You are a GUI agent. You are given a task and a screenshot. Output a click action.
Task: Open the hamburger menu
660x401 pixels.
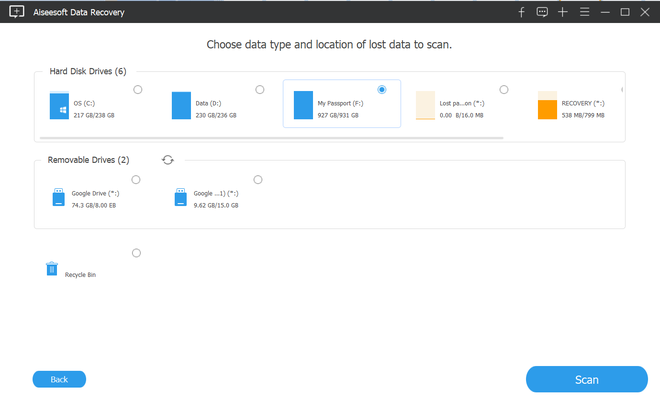(x=584, y=12)
